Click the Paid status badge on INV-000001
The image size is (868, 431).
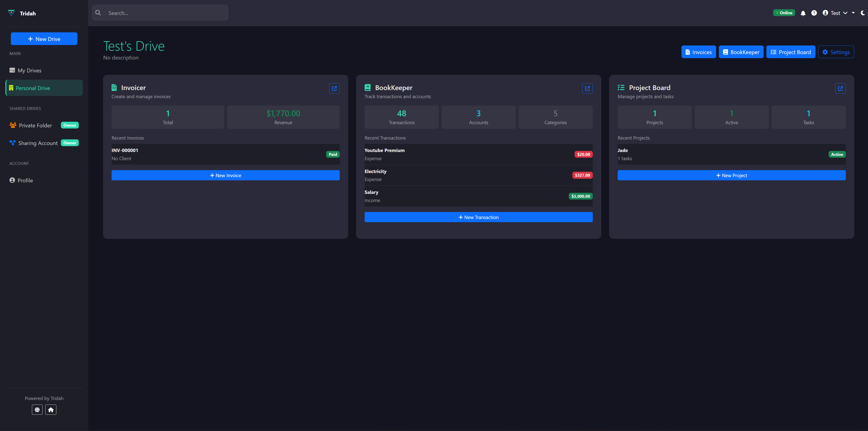tap(332, 154)
